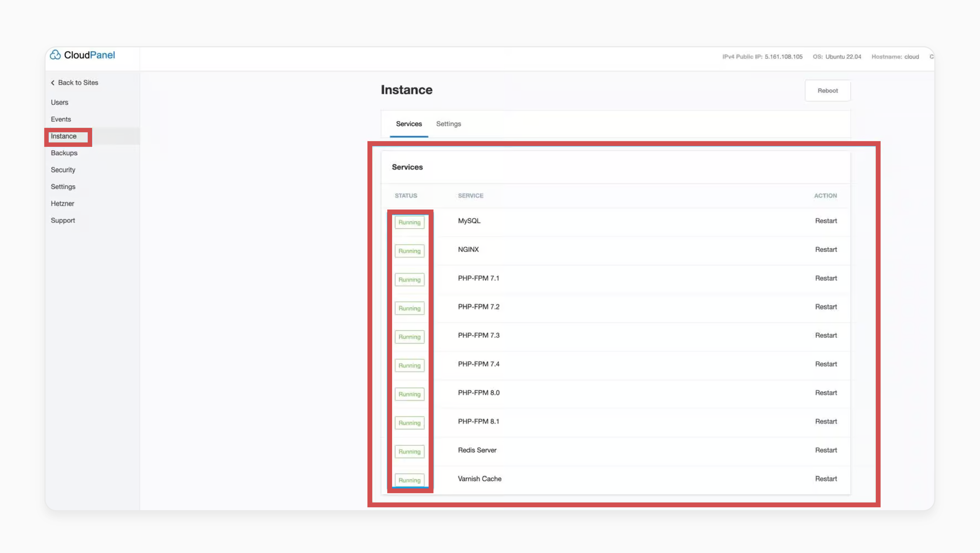Click the STATUS column header
Viewport: 980px width, 553px height.
coord(406,196)
